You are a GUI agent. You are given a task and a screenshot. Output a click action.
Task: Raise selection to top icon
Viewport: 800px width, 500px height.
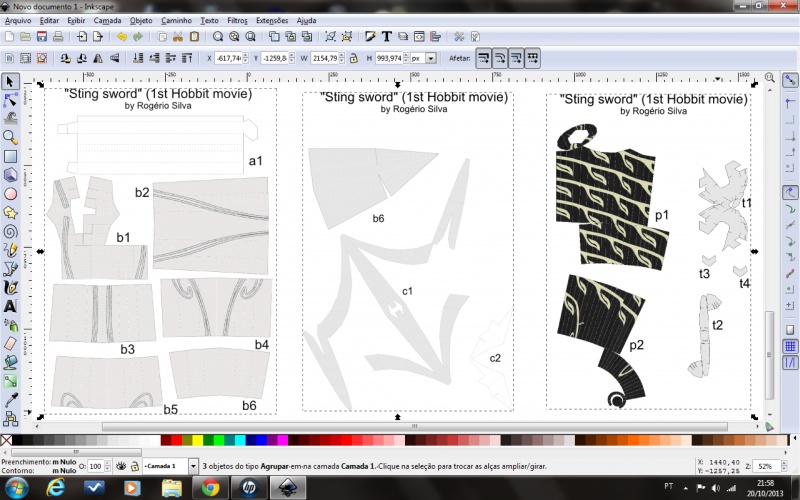point(187,58)
